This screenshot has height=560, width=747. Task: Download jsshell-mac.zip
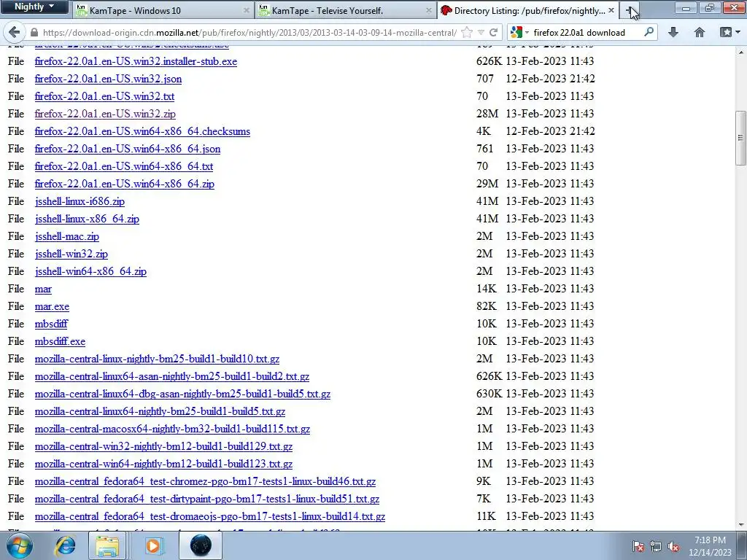(x=66, y=237)
